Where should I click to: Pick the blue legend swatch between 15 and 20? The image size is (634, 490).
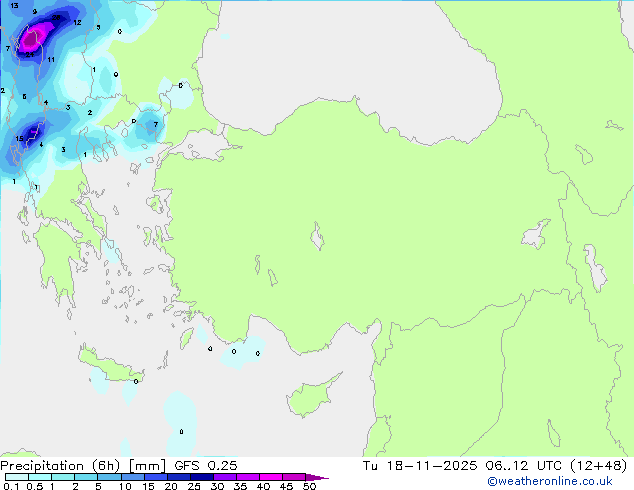155,477
